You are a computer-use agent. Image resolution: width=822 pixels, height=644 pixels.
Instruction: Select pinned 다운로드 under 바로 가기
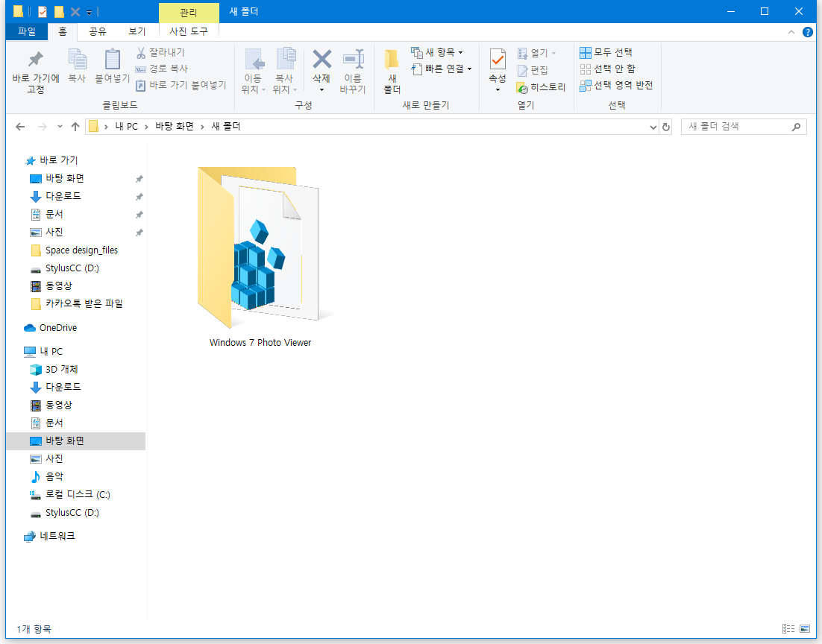63,197
